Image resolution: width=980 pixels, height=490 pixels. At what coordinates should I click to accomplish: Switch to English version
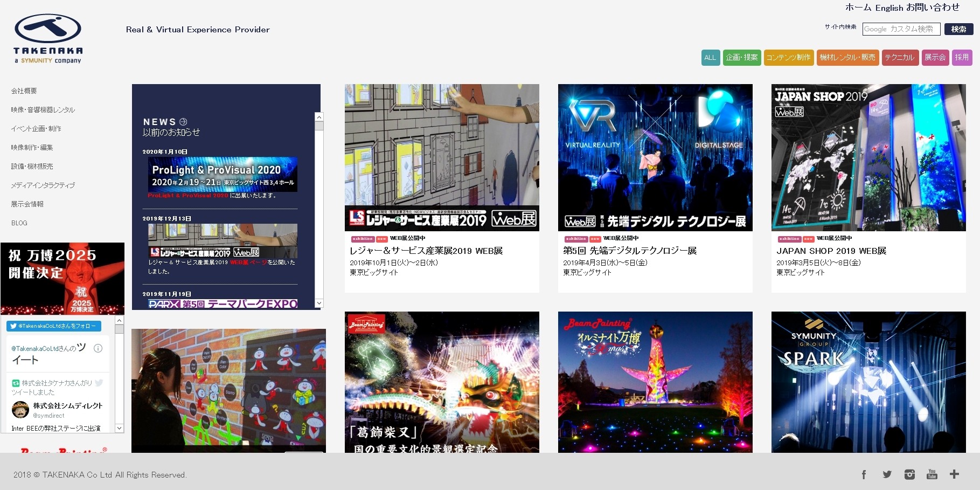pyautogui.click(x=889, y=8)
